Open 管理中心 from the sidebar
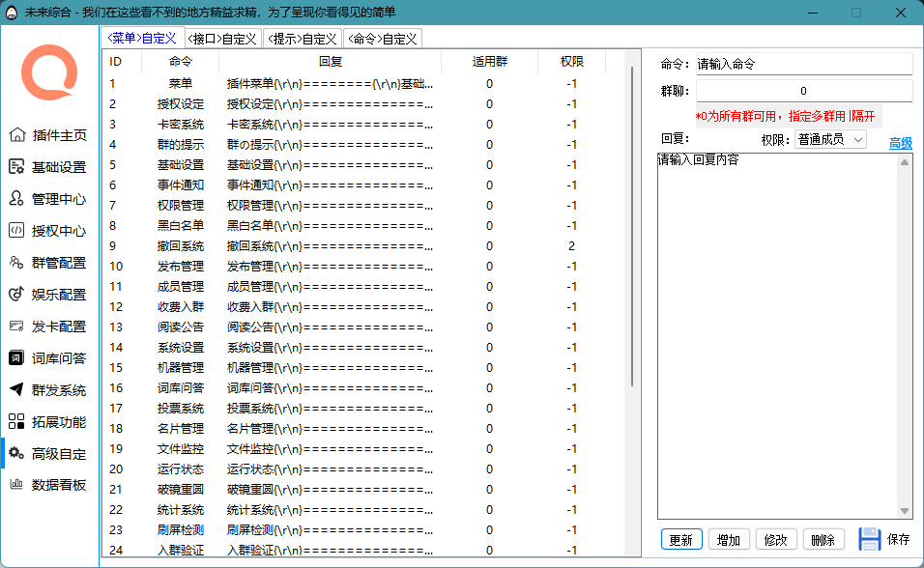This screenshot has width=924, height=568. (17, 199)
